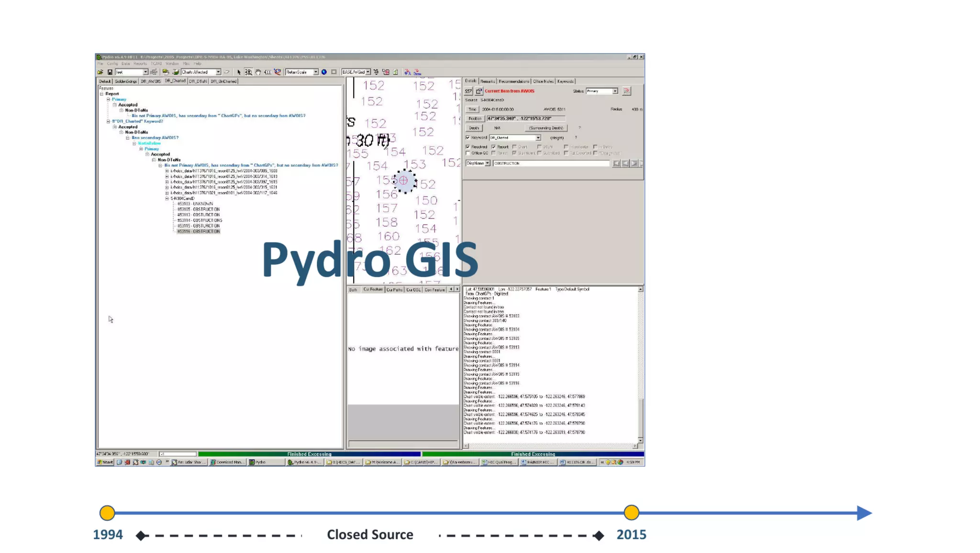The image size is (980, 553).
Task: Click the second green chart layers icon
Action: pyautogui.click(x=176, y=72)
